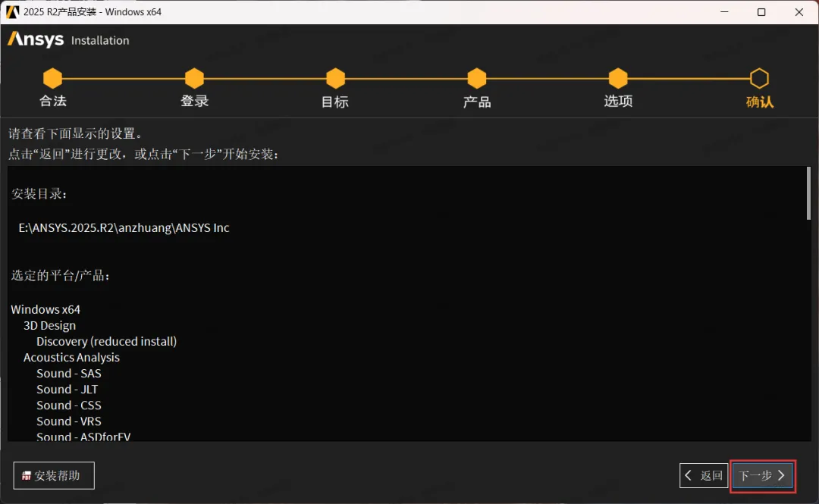Click the 产品 step hexagon icon
Screen dimensions: 819x504
477,78
